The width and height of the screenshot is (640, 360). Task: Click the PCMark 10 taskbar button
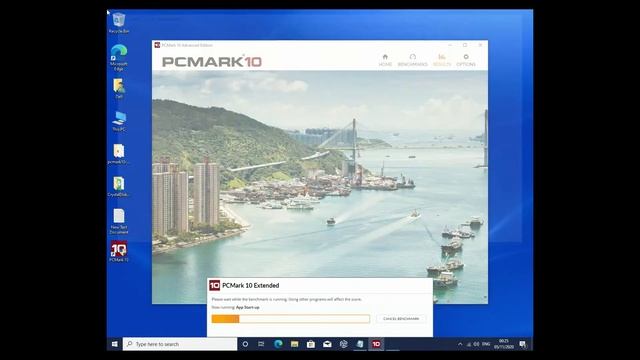tap(376, 344)
